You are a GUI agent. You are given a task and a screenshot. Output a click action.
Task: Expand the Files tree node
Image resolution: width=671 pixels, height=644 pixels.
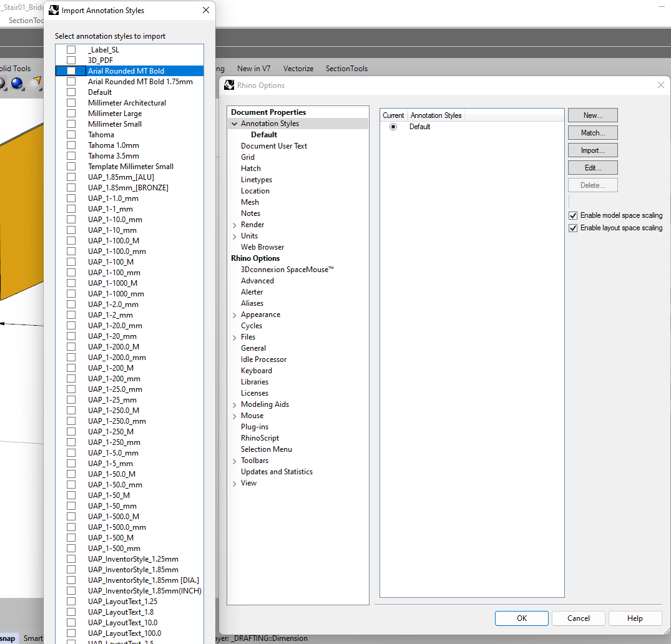[x=235, y=337]
